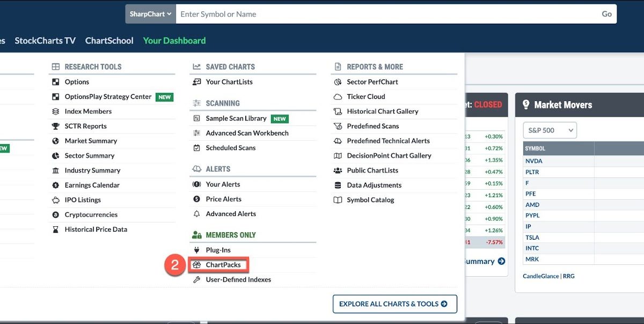Open the MRK symbol link
The width and height of the screenshot is (644, 324).
tap(532, 259)
